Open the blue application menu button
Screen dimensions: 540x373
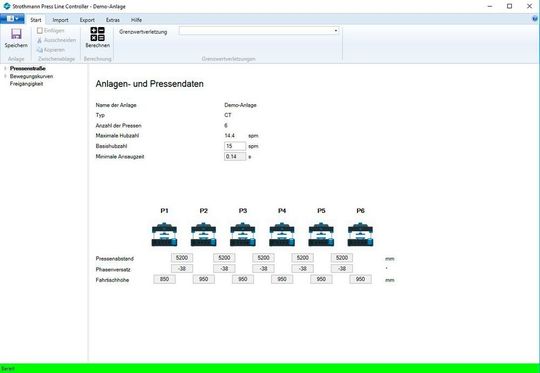pos(12,19)
